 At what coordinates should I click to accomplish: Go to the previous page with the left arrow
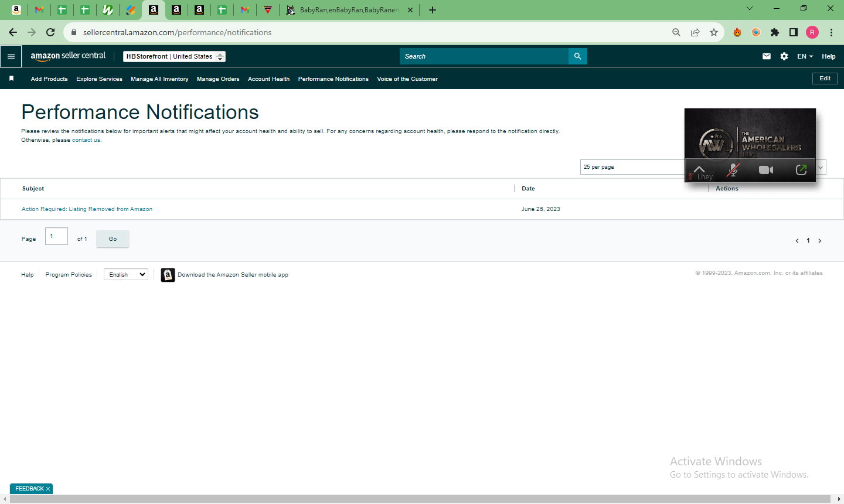pos(797,241)
